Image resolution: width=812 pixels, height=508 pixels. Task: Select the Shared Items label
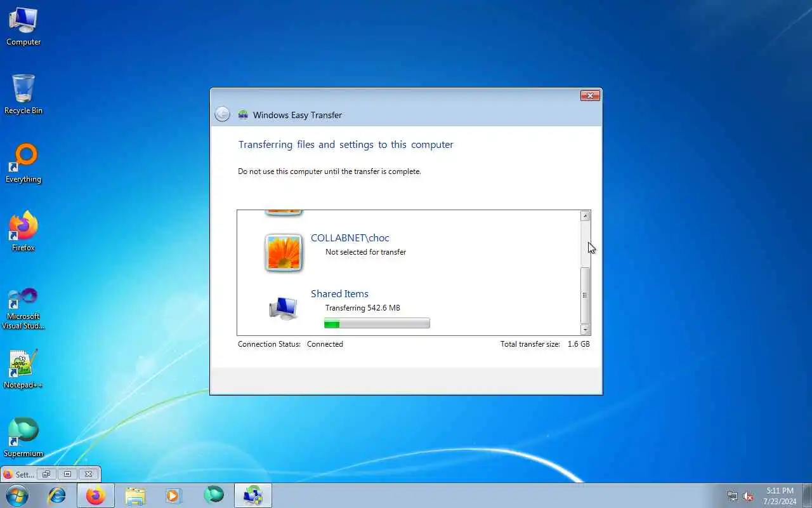(x=339, y=294)
